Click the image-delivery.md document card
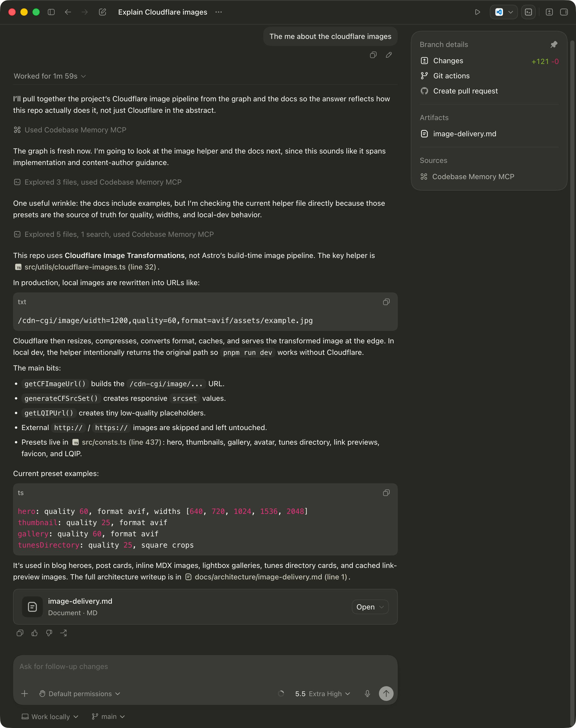Screen dimensions: 576x728 click(205, 607)
